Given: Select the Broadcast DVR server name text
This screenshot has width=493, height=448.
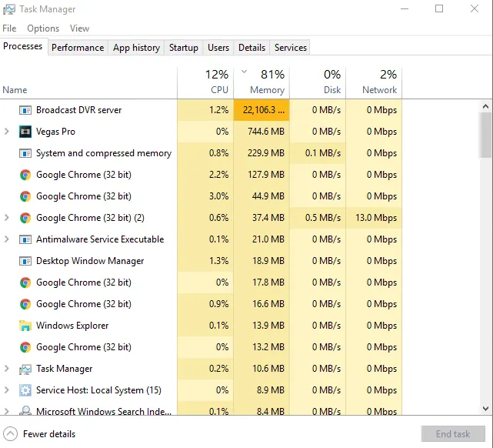Looking at the screenshot, I should [78, 110].
